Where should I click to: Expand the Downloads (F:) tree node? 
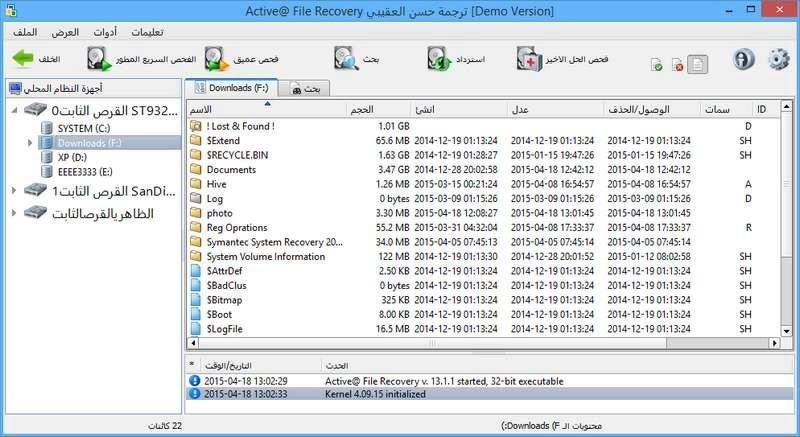pos(30,143)
